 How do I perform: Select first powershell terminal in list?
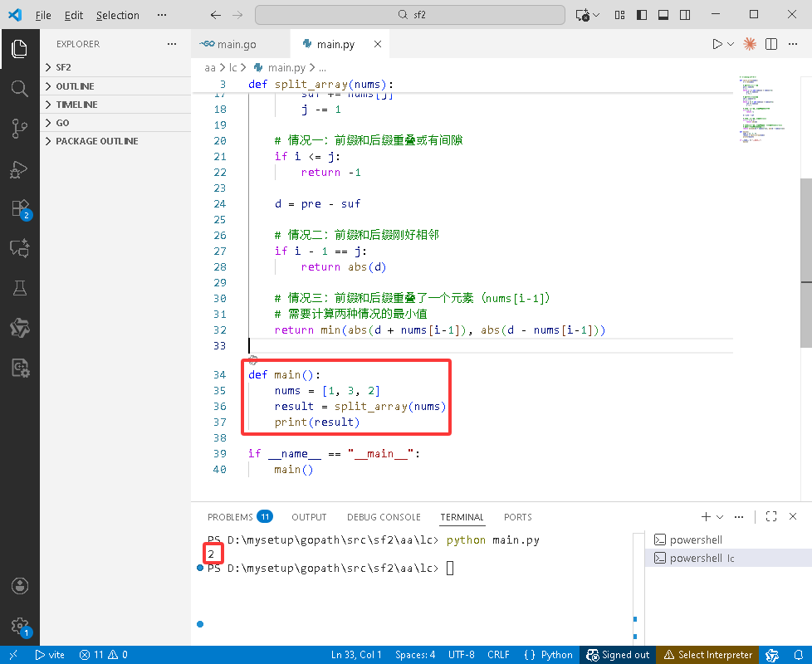click(x=728, y=539)
